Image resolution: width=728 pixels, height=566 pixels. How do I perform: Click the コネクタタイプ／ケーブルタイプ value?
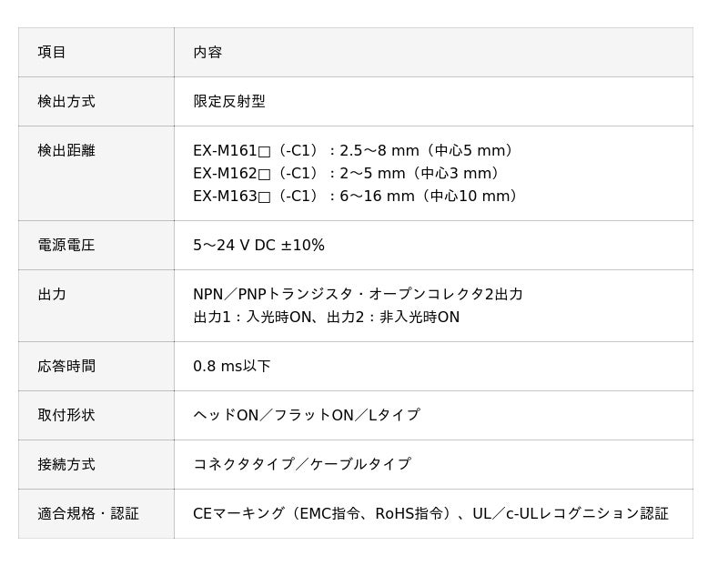tap(302, 464)
